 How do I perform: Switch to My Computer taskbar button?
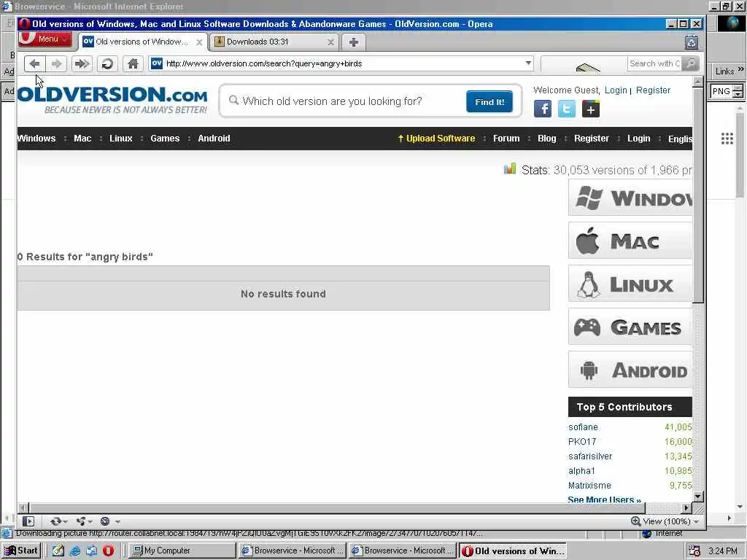pyautogui.click(x=182, y=551)
